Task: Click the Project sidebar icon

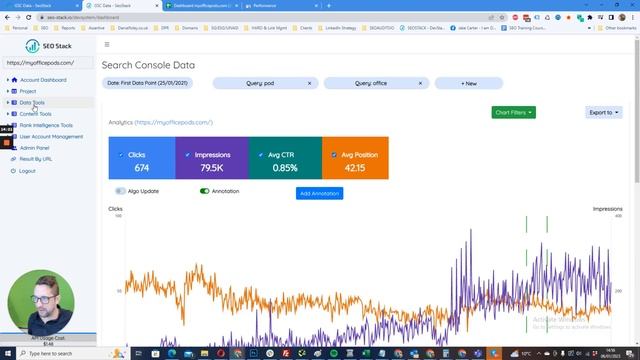Action: point(14,91)
